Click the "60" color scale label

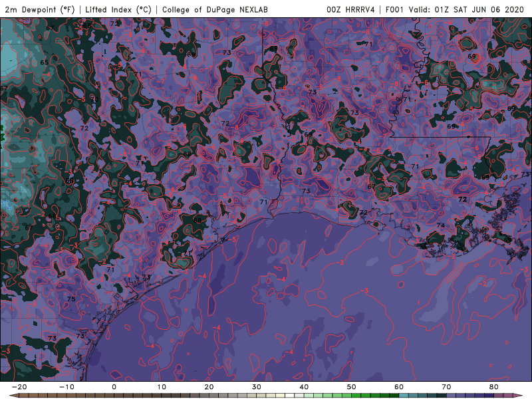(399, 387)
